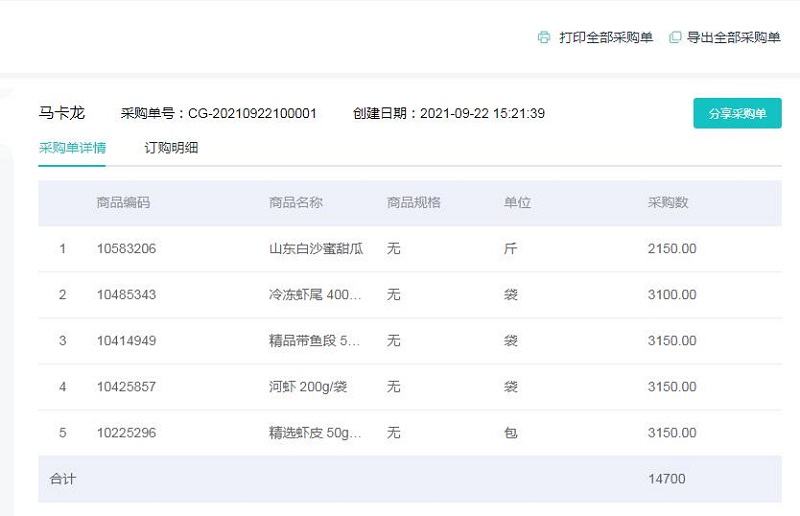800x516 pixels.
Task: Click the 商品编码 column header
Action: pos(123,203)
